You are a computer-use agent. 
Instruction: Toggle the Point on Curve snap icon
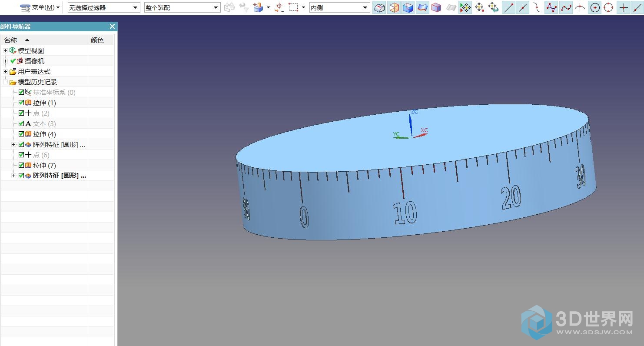click(637, 7)
